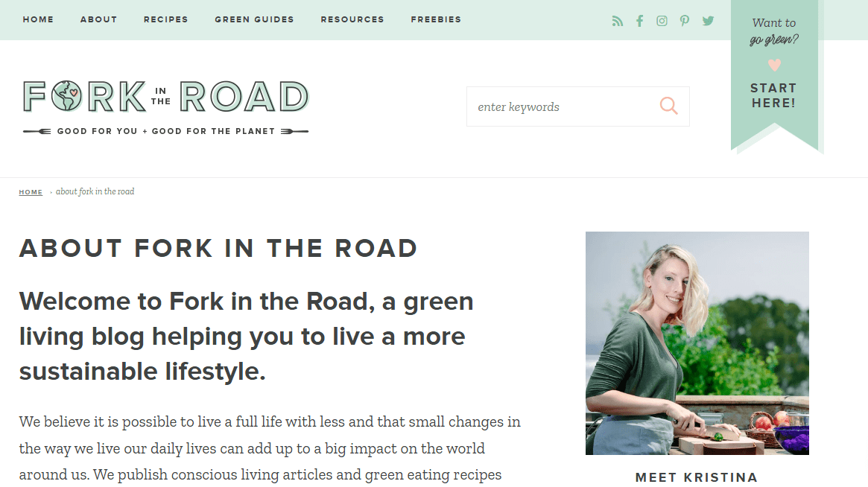Screen dimensions: 868x487
Task: Open the About menu item
Action: pos(98,19)
